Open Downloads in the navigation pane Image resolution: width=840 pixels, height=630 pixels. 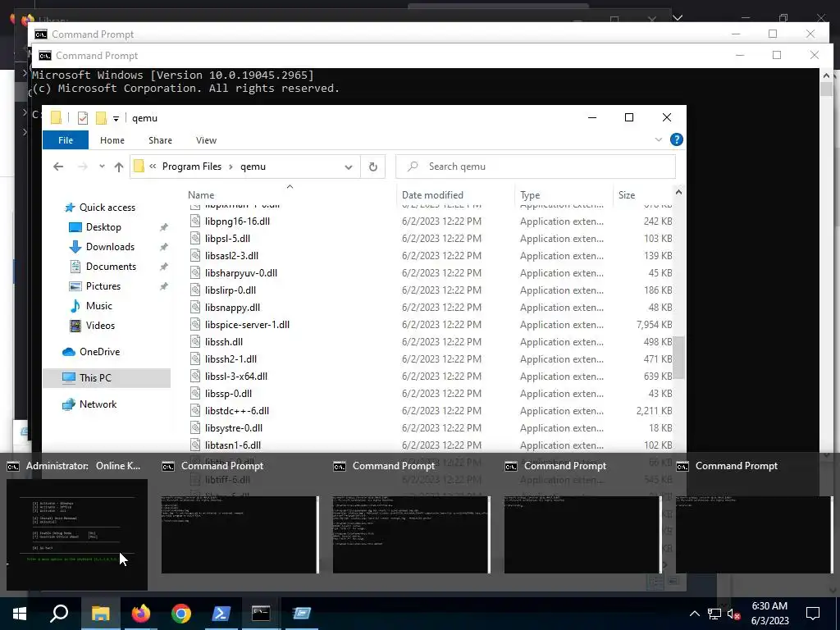(x=110, y=247)
